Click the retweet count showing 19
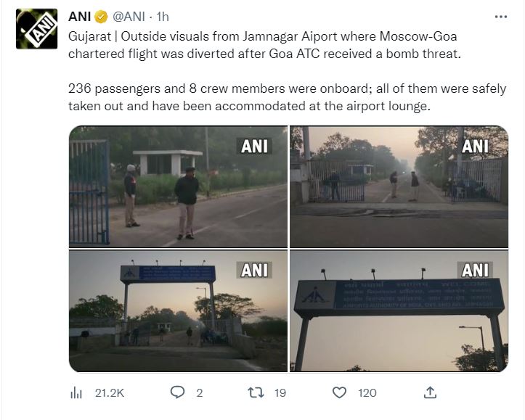The width and height of the screenshot is (525, 420). [280, 392]
